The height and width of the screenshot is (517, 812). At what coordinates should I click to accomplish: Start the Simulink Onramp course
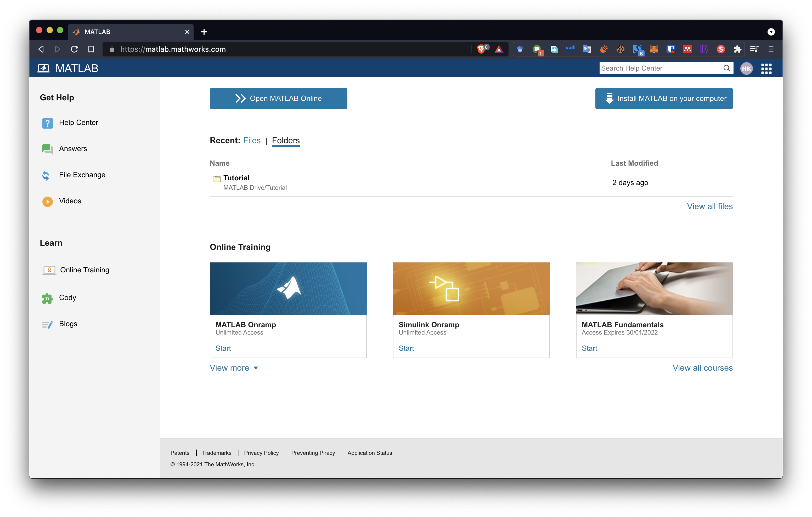[x=406, y=348]
